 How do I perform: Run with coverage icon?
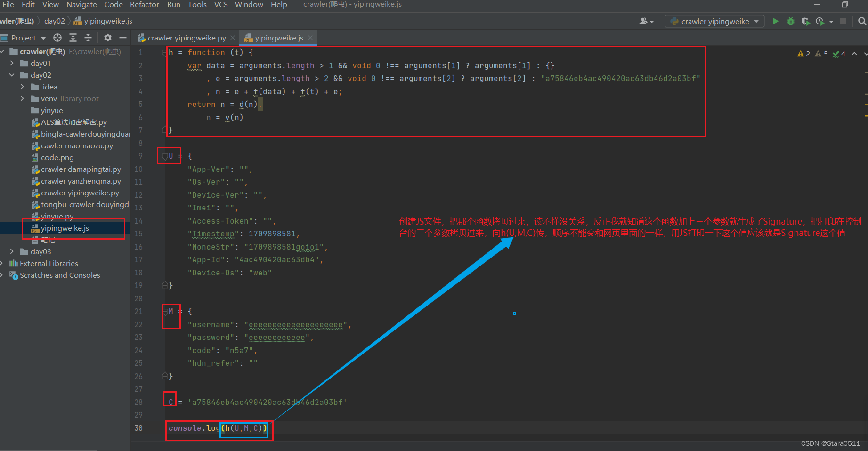(x=805, y=21)
